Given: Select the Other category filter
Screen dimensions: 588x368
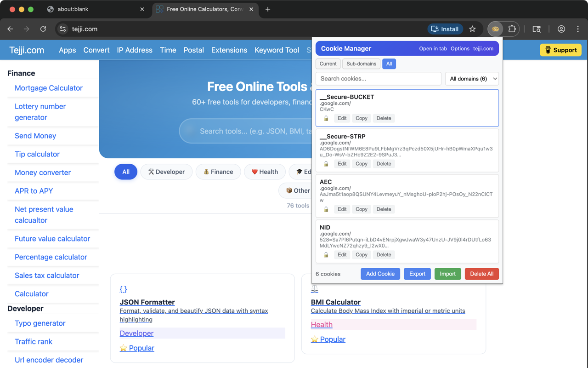Looking at the screenshot, I should pos(298,190).
